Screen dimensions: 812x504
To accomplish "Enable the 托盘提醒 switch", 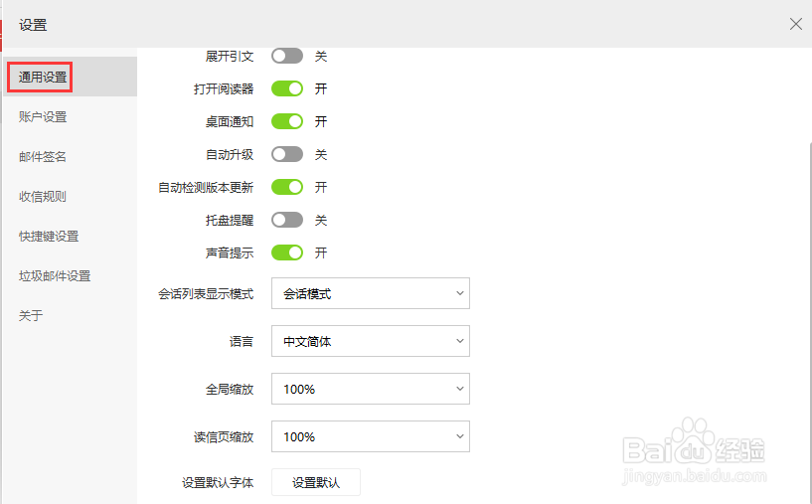I will (x=287, y=220).
